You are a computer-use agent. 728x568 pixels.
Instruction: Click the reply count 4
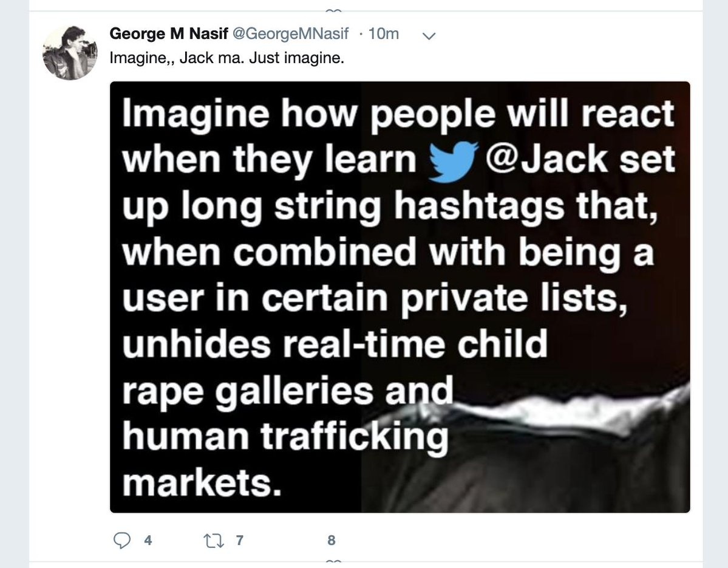148,540
